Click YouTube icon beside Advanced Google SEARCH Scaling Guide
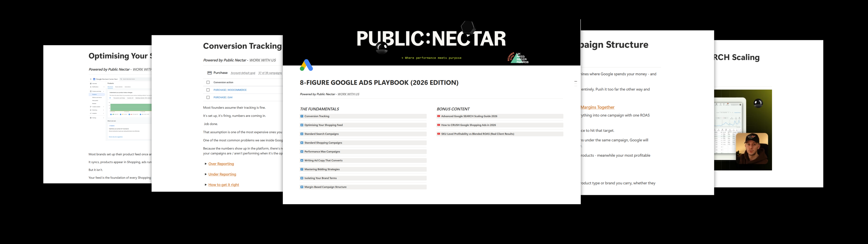 tap(438, 116)
